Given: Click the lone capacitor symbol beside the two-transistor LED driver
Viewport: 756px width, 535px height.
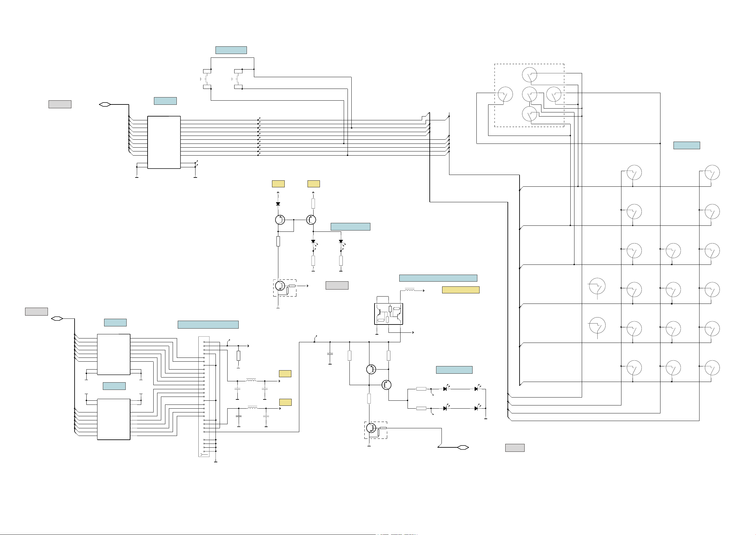Looking at the screenshot, I should click(x=330, y=354).
